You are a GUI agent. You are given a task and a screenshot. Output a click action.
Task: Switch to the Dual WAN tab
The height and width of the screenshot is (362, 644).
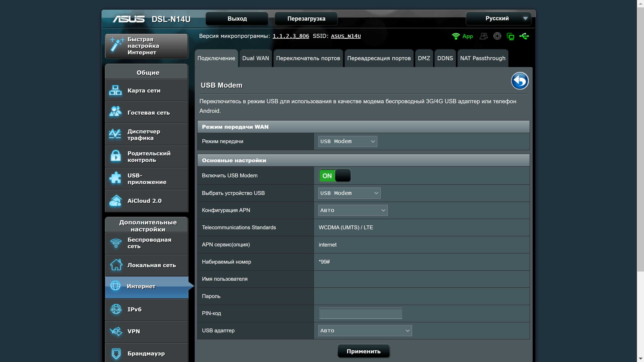pyautogui.click(x=255, y=58)
